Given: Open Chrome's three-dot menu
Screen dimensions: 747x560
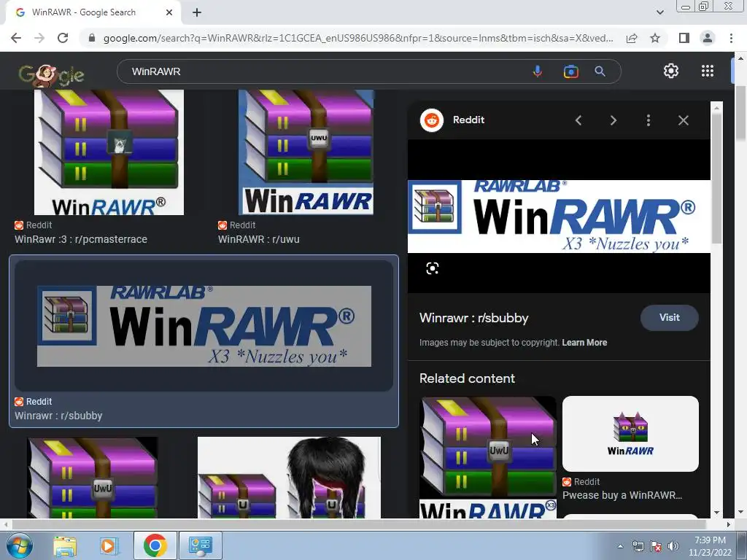Looking at the screenshot, I should coord(731,38).
